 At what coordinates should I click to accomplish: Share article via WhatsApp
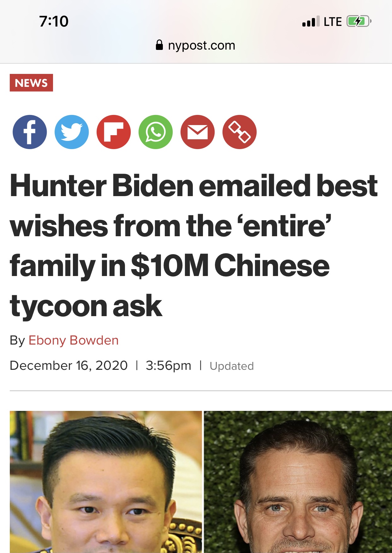tap(156, 132)
